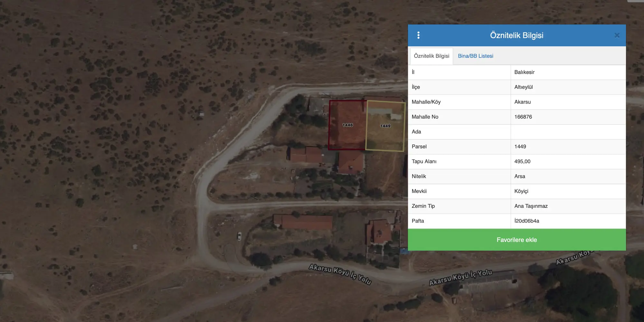Click the Parsel value 1449 in table
644x322 pixels.
520,146
